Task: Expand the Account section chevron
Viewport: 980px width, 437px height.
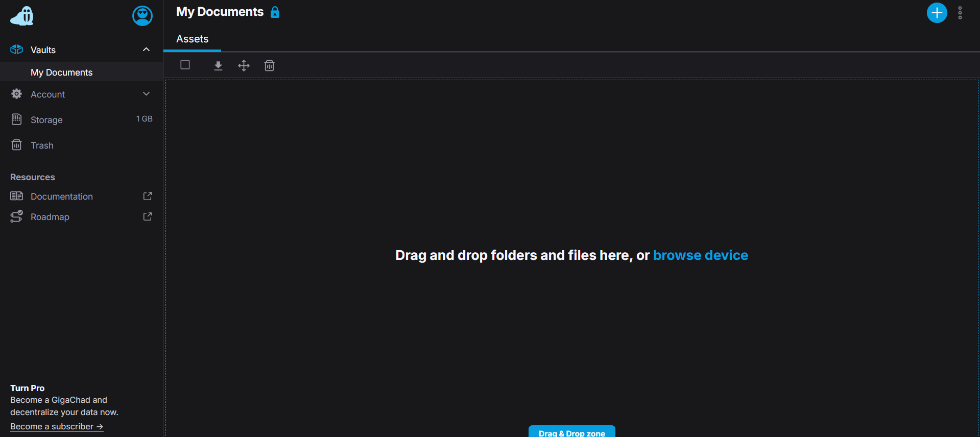Action: (x=146, y=94)
